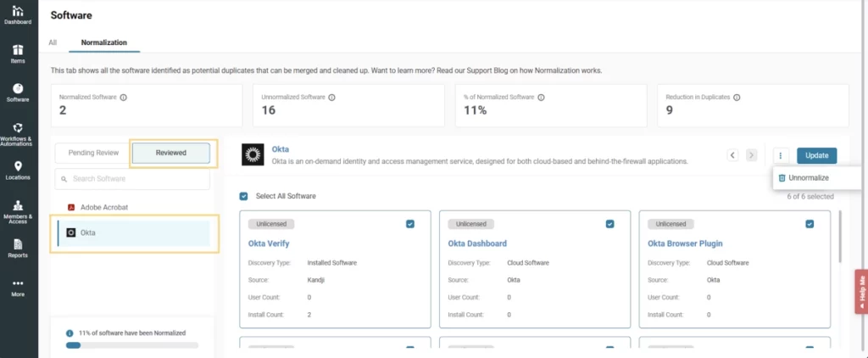Click the Reduction in Duplicates value 9
Viewport: 868px width, 358px height.
(670, 110)
